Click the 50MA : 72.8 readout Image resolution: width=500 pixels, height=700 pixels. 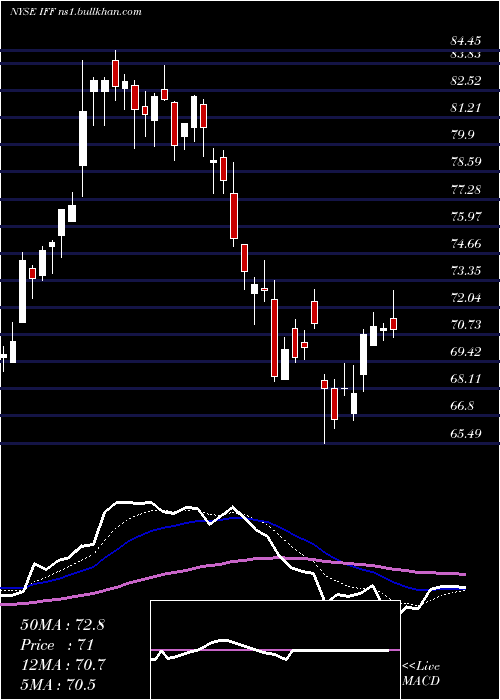point(62,625)
